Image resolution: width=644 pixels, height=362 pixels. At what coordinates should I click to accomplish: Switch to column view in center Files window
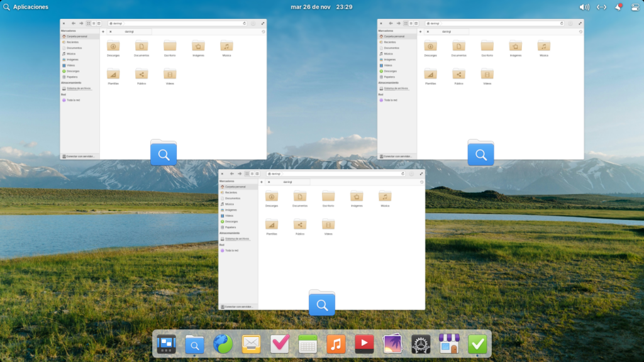coord(257,173)
